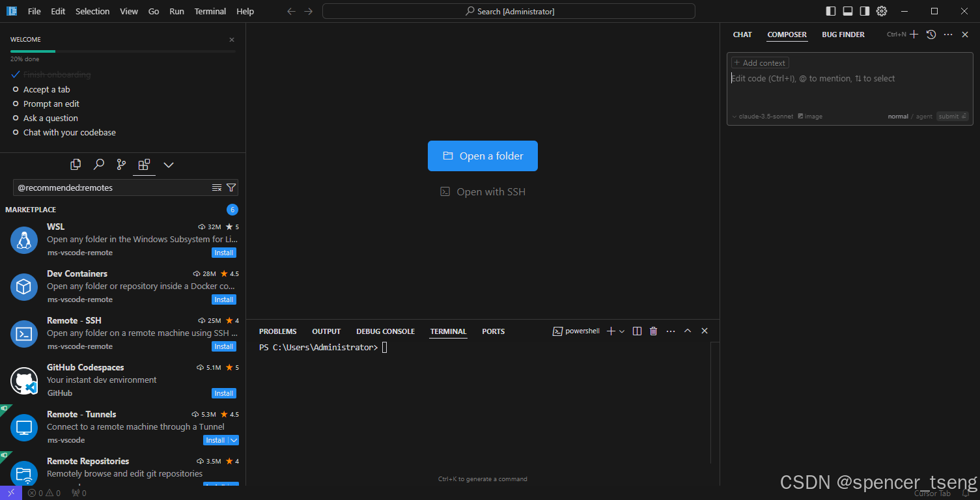Open extensions filter funnel icon
The width and height of the screenshot is (980, 500).
(231, 187)
